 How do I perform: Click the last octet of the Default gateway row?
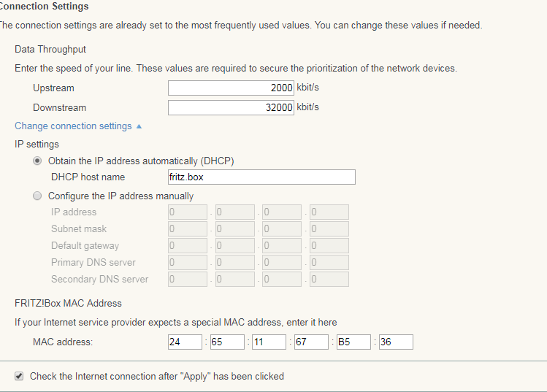(x=329, y=246)
